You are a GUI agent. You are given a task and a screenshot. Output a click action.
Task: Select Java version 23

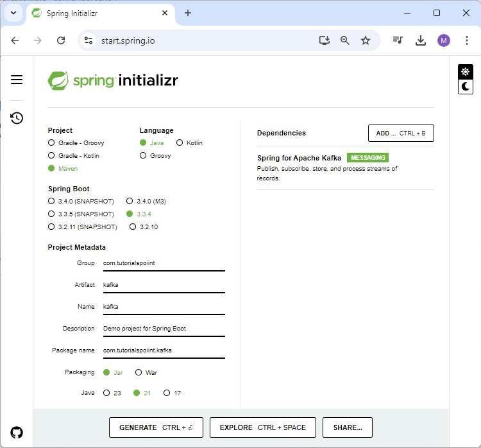pos(112,393)
